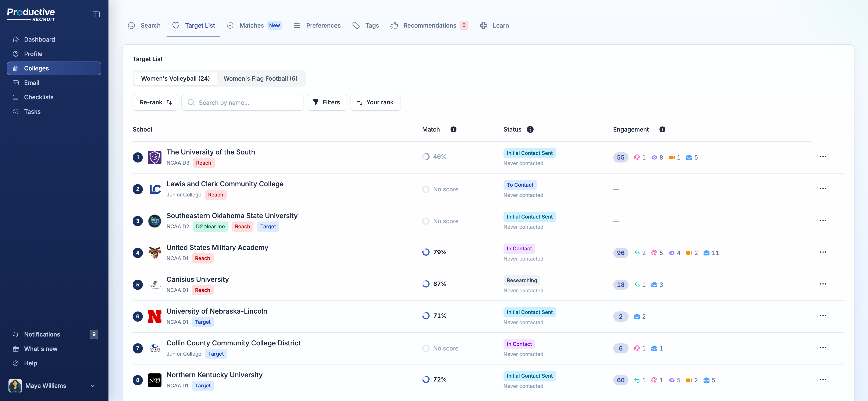Switch to Search tab
The height and width of the screenshot is (401, 868).
tap(144, 26)
